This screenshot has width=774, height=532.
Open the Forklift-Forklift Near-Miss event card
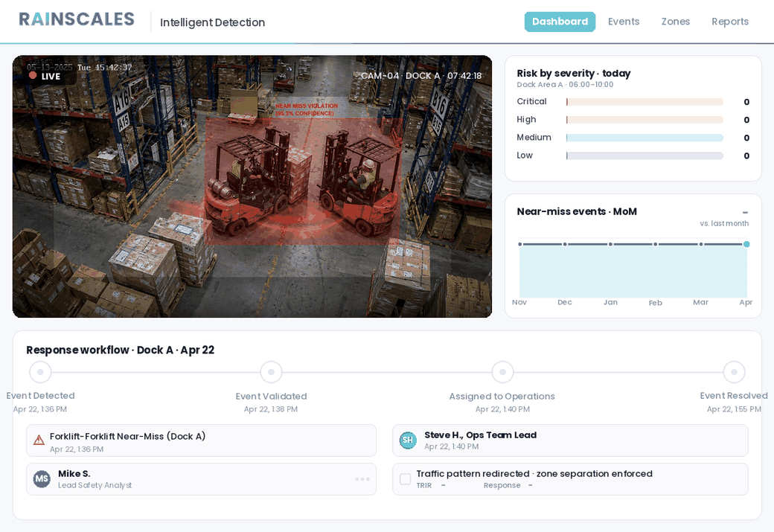201,440
